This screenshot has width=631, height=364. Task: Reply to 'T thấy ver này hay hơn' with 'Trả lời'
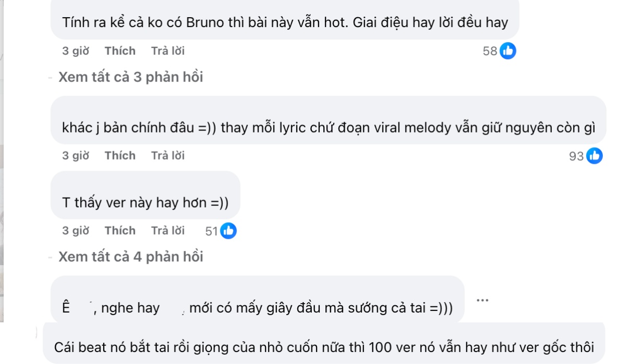[x=167, y=230]
